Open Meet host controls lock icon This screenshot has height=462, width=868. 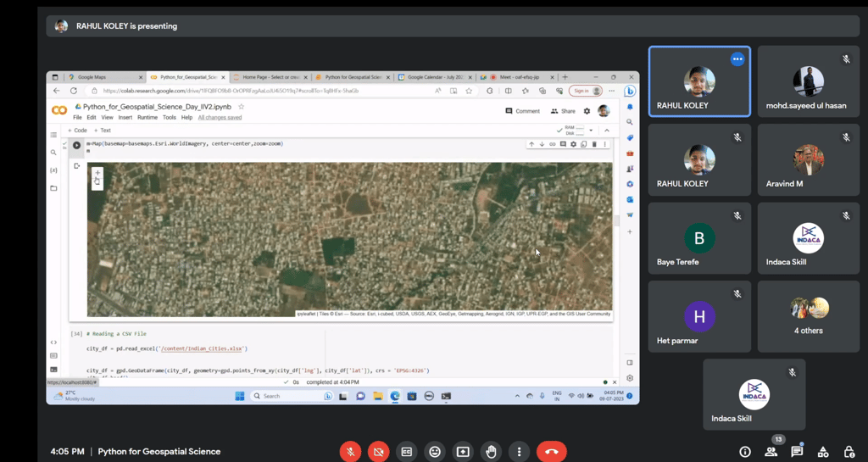click(x=849, y=452)
